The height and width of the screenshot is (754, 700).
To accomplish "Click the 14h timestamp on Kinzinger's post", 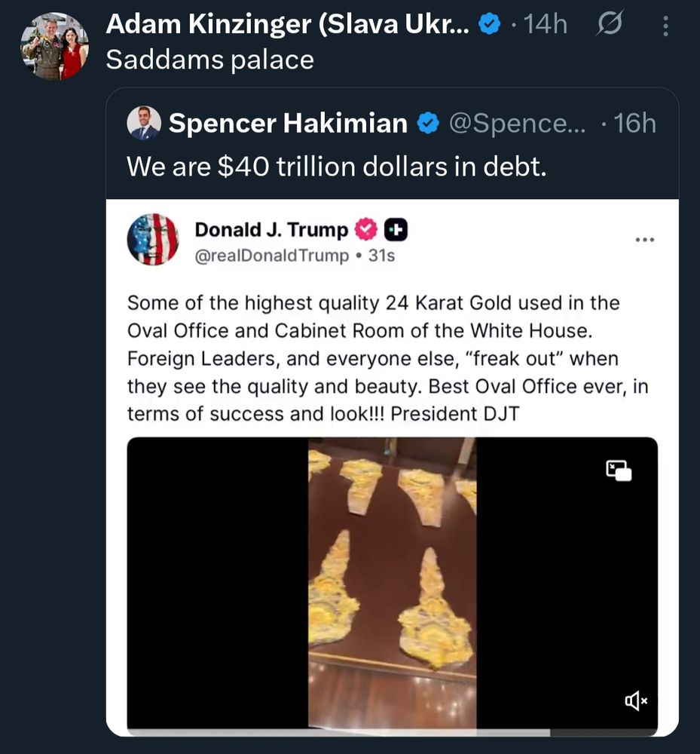I will point(546,24).
